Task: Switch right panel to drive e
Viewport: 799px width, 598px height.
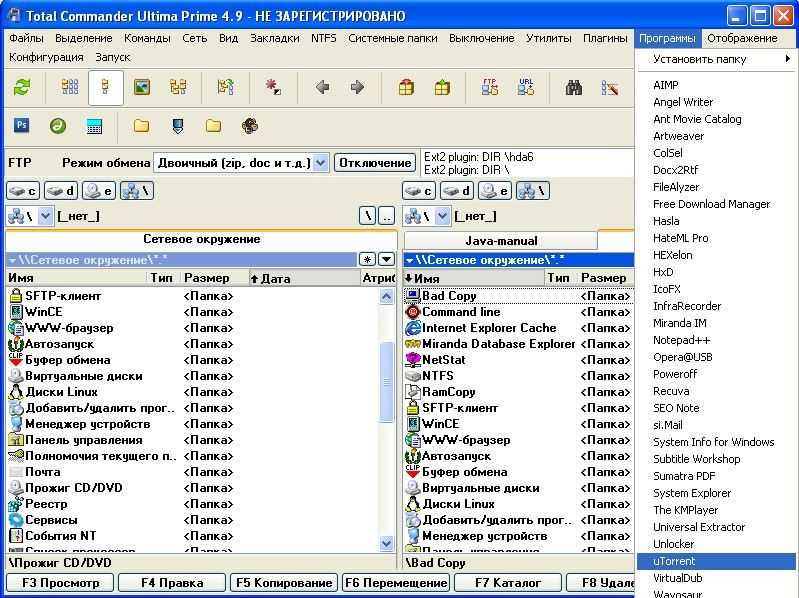Action: click(495, 191)
